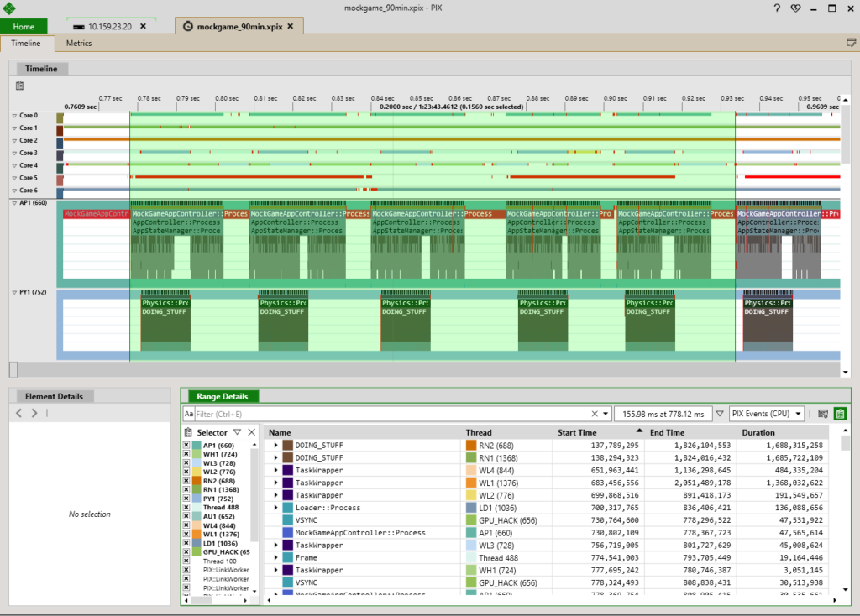Click the feedback heart icon in title bar
The height and width of the screenshot is (616, 860).
797,8
